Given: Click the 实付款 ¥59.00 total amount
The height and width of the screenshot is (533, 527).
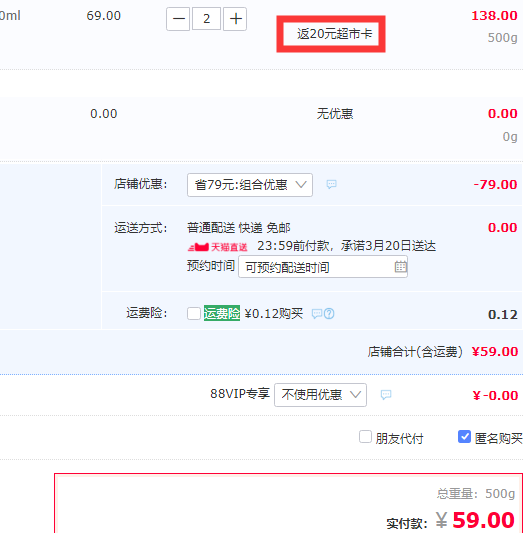Looking at the screenshot, I should [475, 520].
